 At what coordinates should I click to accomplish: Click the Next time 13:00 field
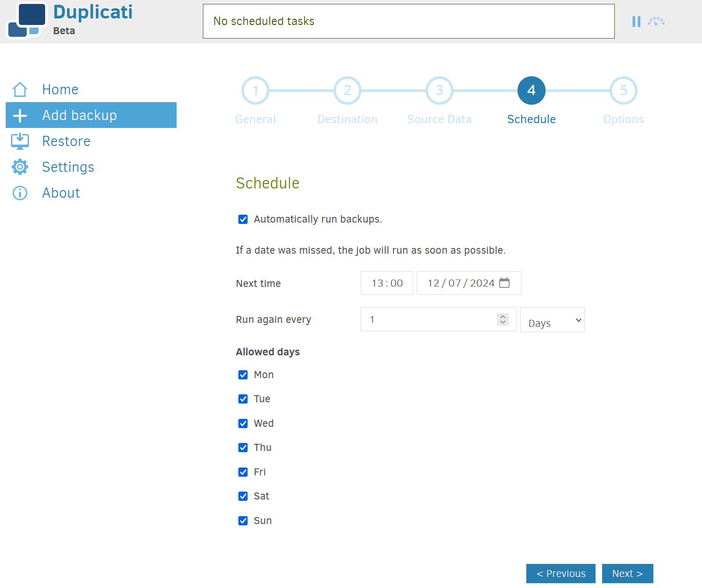(387, 283)
